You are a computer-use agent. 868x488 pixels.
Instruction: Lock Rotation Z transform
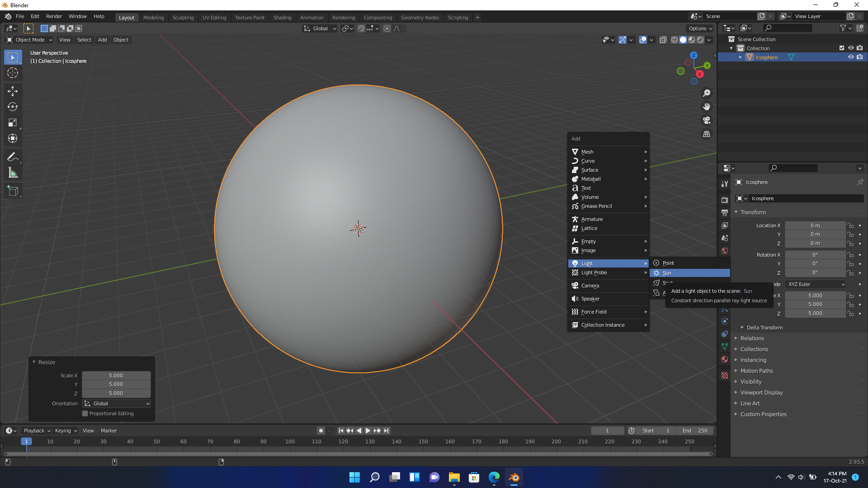click(x=850, y=273)
